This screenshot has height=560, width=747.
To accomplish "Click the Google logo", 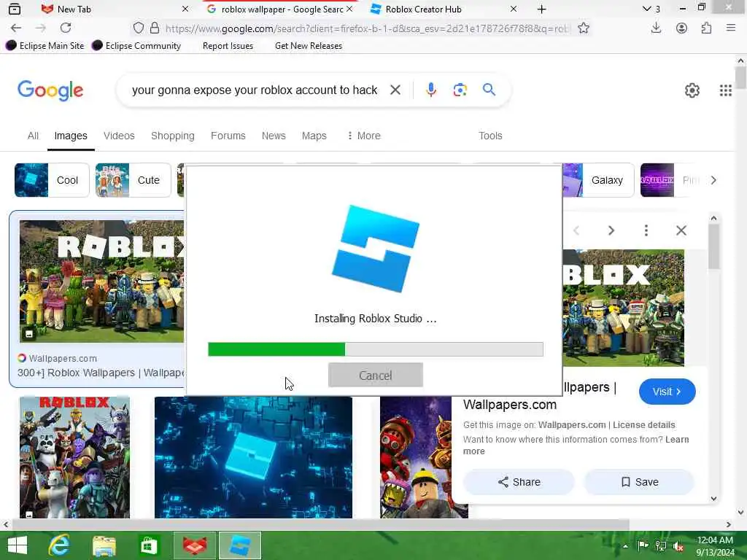I will click(x=50, y=90).
